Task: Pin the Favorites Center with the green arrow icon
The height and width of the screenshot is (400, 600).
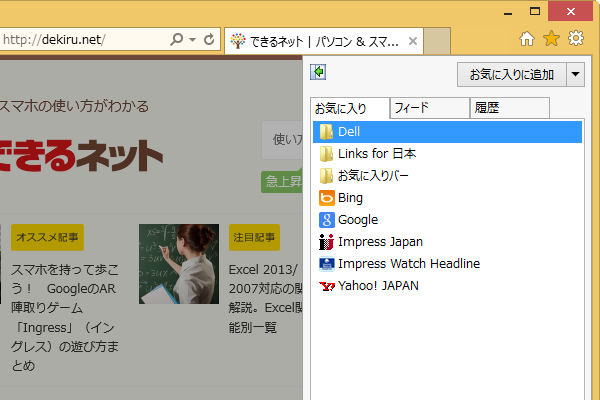Action: 318,72
